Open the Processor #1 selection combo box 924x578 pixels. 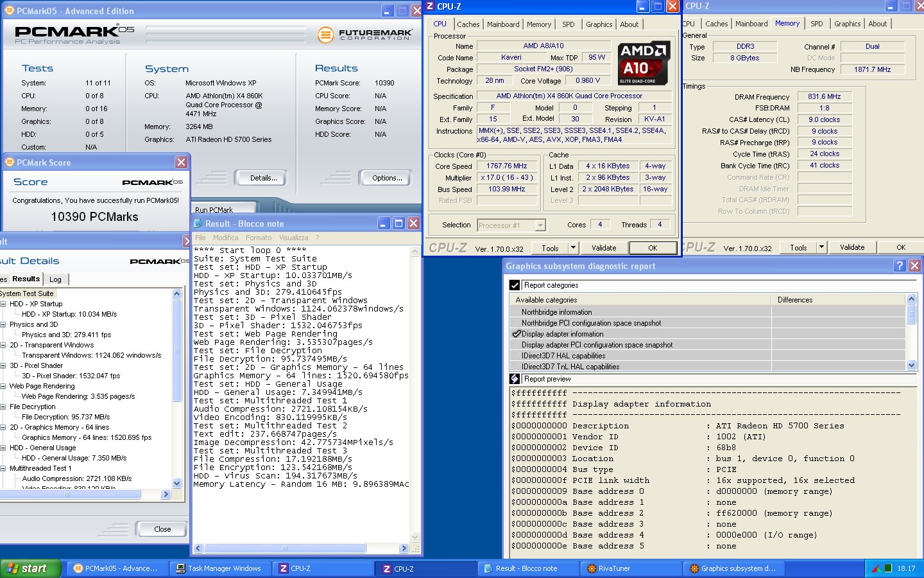511,225
